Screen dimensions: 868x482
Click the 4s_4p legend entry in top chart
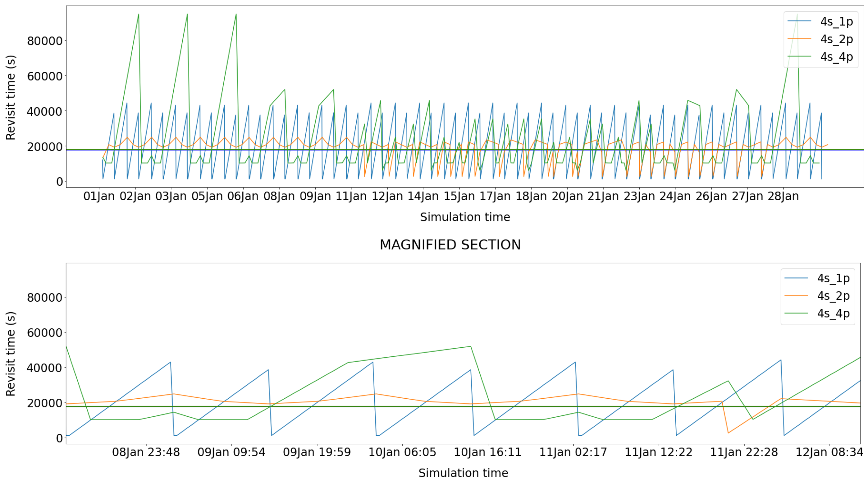[836, 57]
